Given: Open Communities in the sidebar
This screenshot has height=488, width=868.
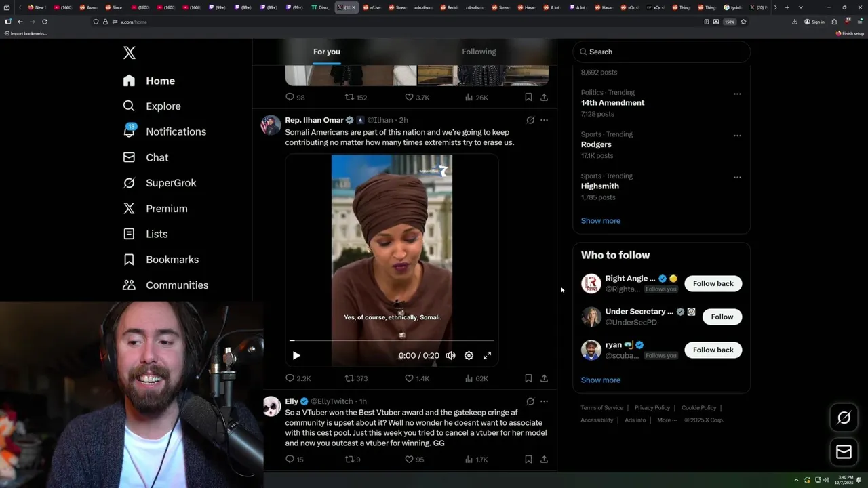Looking at the screenshot, I should (x=165, y=285).
